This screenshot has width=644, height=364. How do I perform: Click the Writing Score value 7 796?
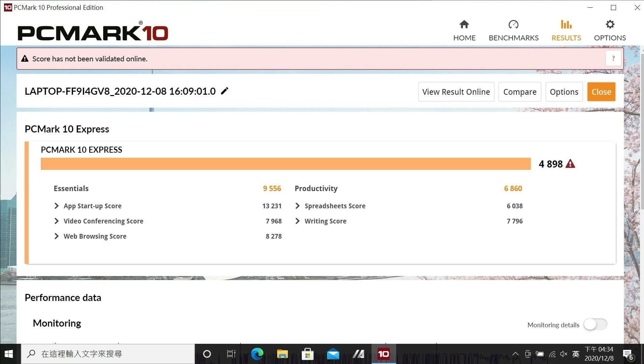coord(515,221)
